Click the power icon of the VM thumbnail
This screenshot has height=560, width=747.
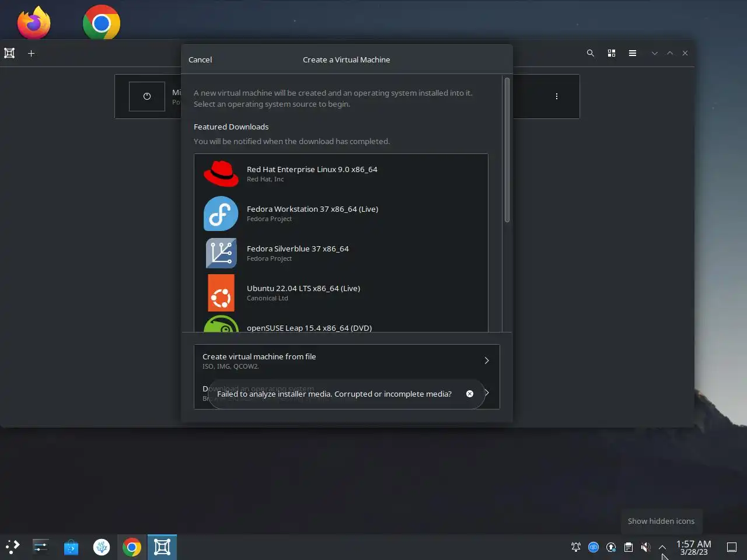[147, 96]
